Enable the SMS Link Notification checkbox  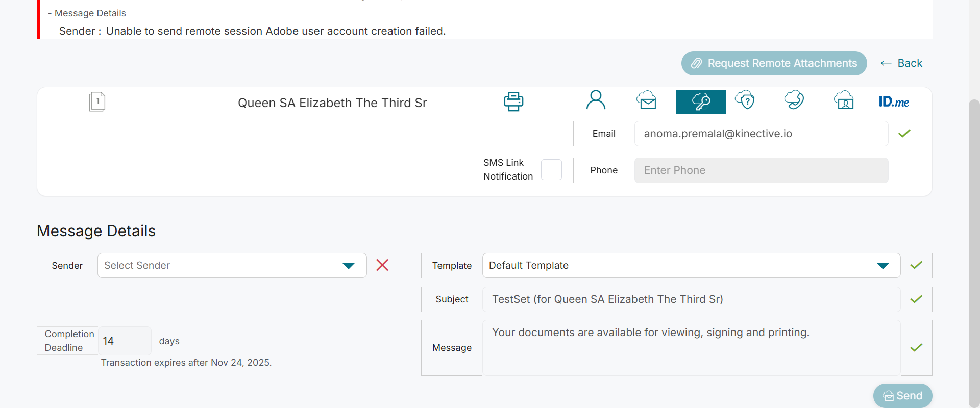point(551,170)
